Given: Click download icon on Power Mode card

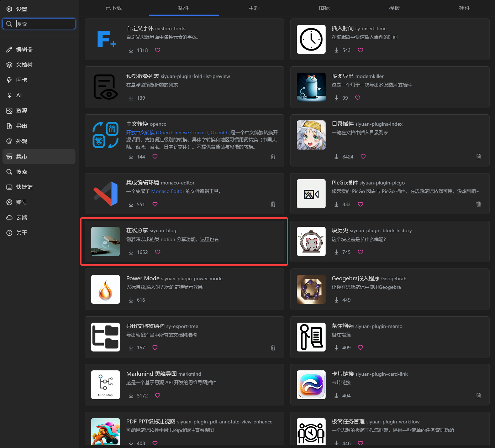Looking at the screenshot, I should (131, 300).
